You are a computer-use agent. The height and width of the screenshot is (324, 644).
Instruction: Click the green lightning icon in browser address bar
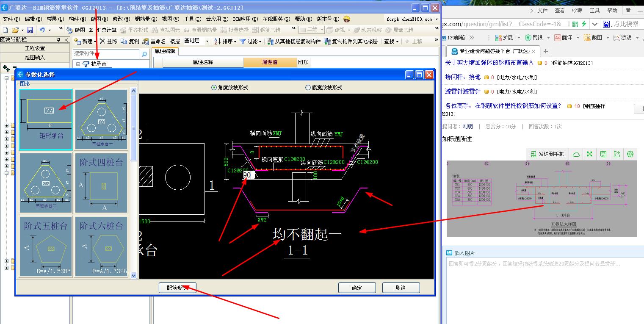point(584,24)
